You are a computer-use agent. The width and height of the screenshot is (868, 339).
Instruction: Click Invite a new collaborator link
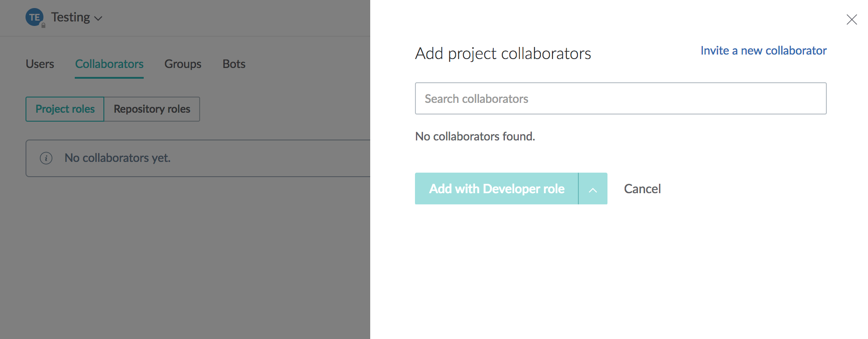tap(763, 51)
